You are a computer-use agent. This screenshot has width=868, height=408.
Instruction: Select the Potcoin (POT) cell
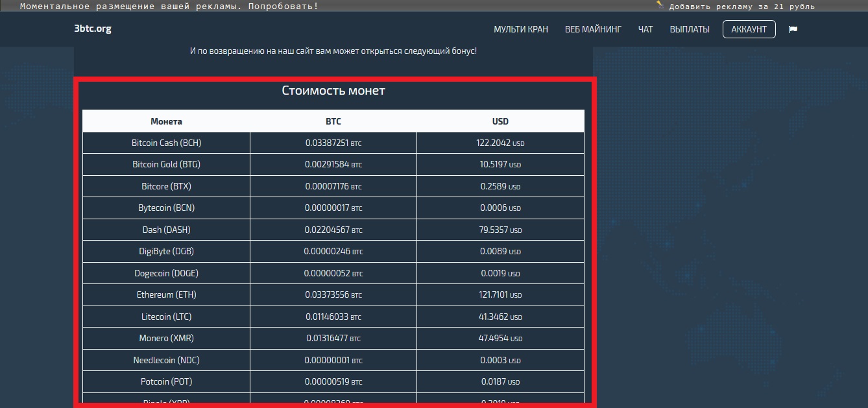coord(166,382)
